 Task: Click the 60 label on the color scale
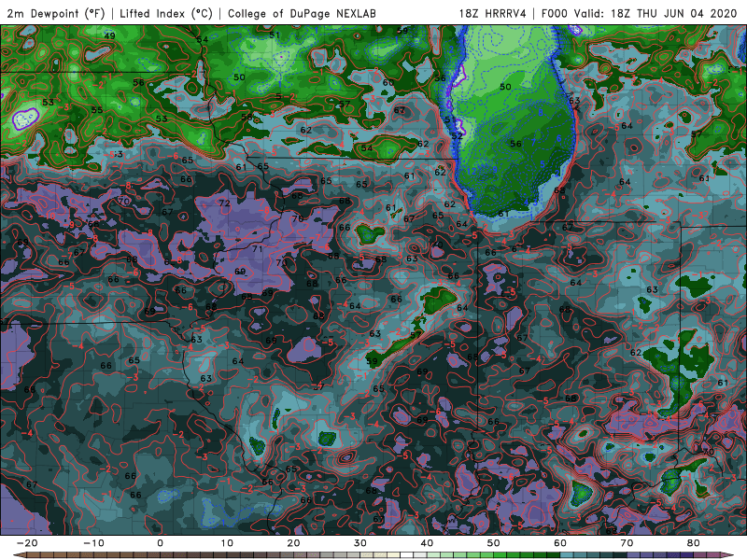(x=560, y=543)
